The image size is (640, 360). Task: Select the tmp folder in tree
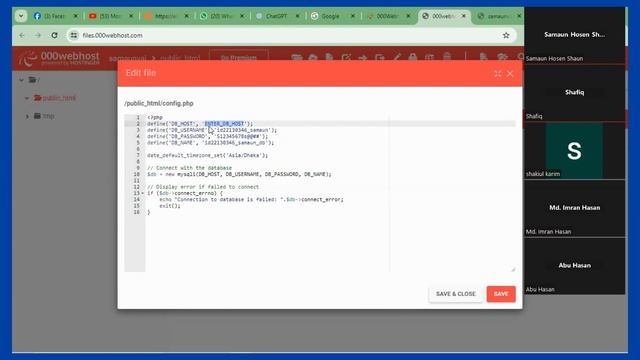click(x=44, y=116)
